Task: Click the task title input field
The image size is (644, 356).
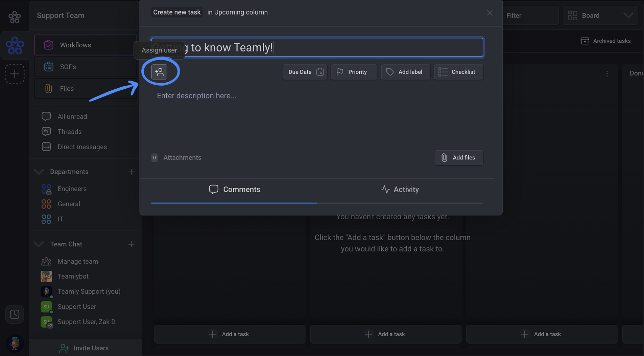Action: [x=317, y=47]
